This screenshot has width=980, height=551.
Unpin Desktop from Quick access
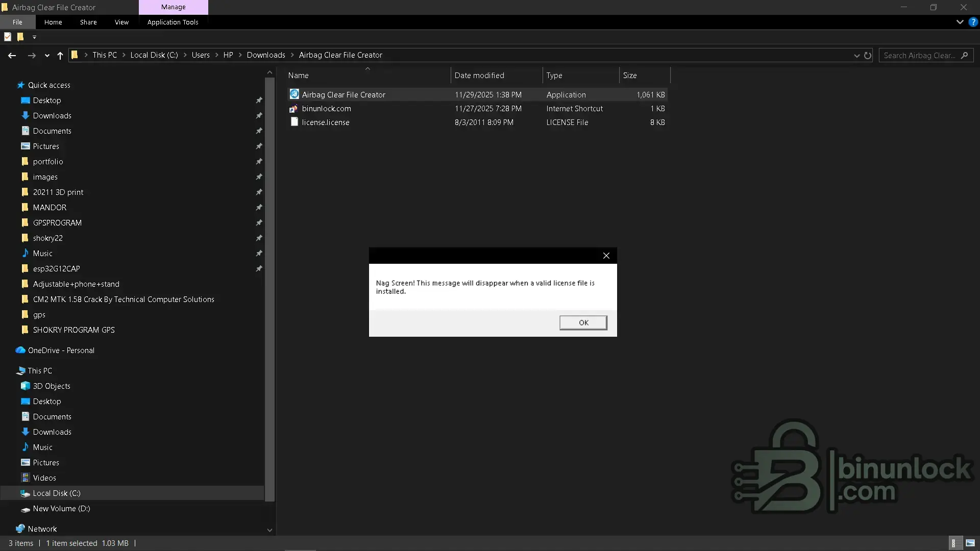point(259,101)
